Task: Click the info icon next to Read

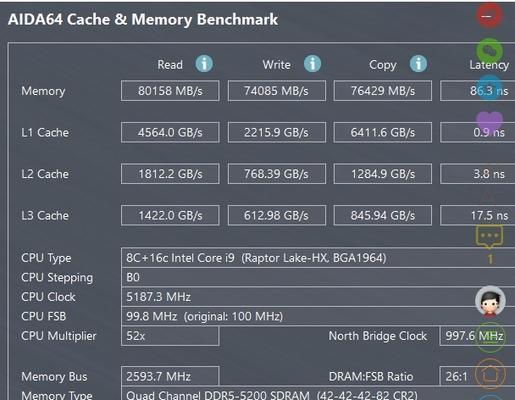Action: [x=204, y=63]
